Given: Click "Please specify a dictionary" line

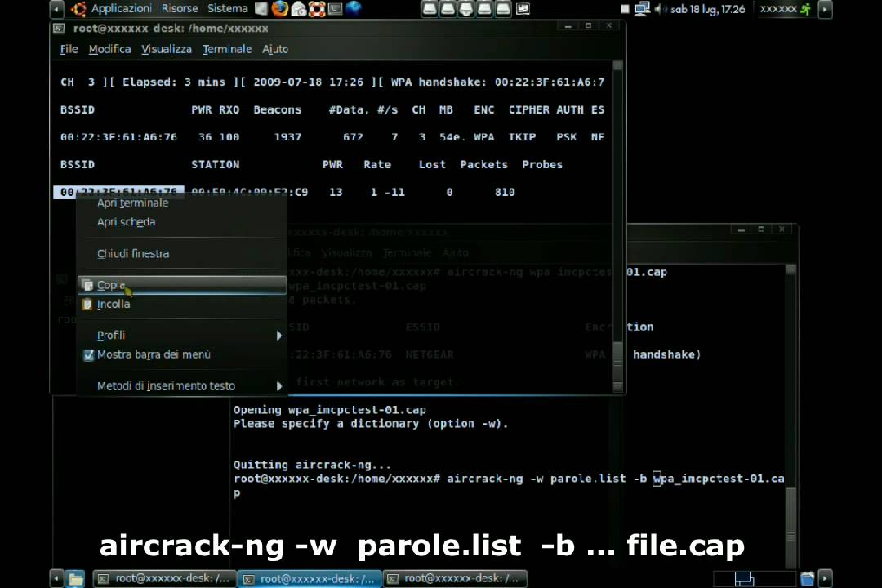Looking at the screenshot, I should coord(371,424).
